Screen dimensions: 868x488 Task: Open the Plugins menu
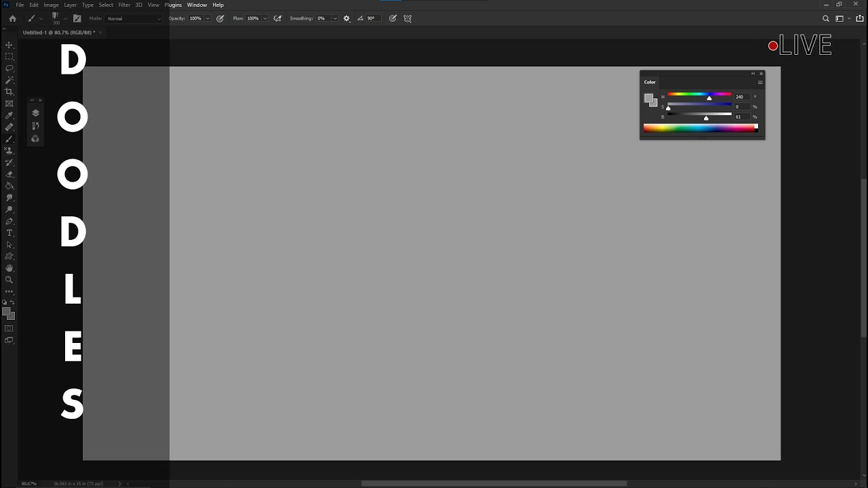pos(173,5)
